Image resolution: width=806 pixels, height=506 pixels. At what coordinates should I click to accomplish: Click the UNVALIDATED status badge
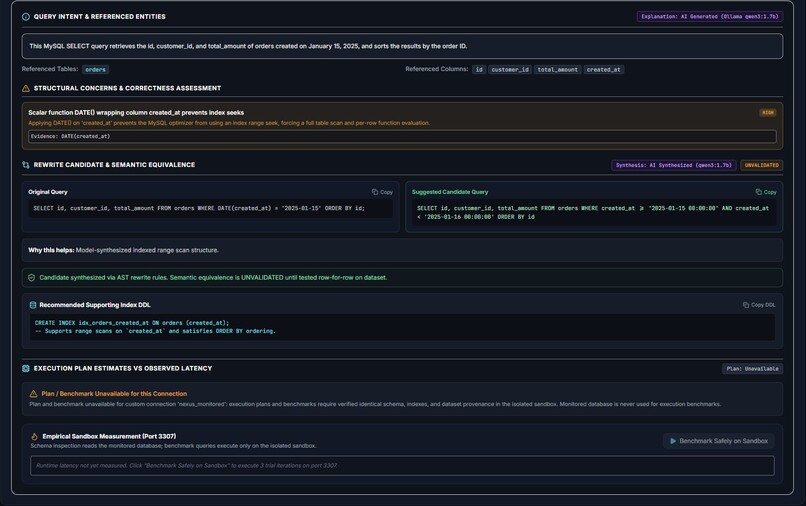(x=761, y=165)
